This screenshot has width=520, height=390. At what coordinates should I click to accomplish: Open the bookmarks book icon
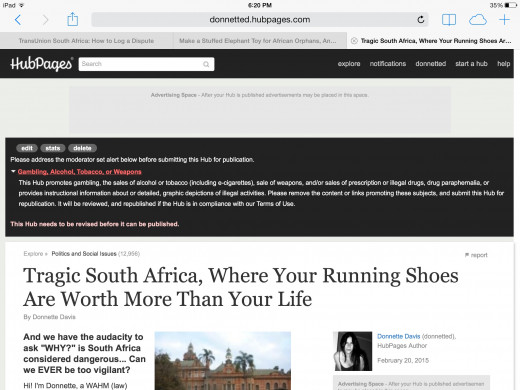click(x=449, y=20)
